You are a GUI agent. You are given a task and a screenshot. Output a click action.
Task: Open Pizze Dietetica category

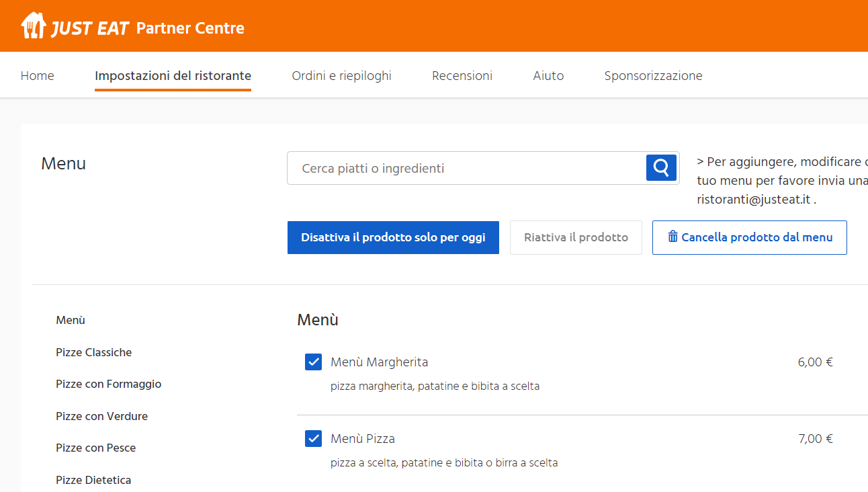point(93,480)
